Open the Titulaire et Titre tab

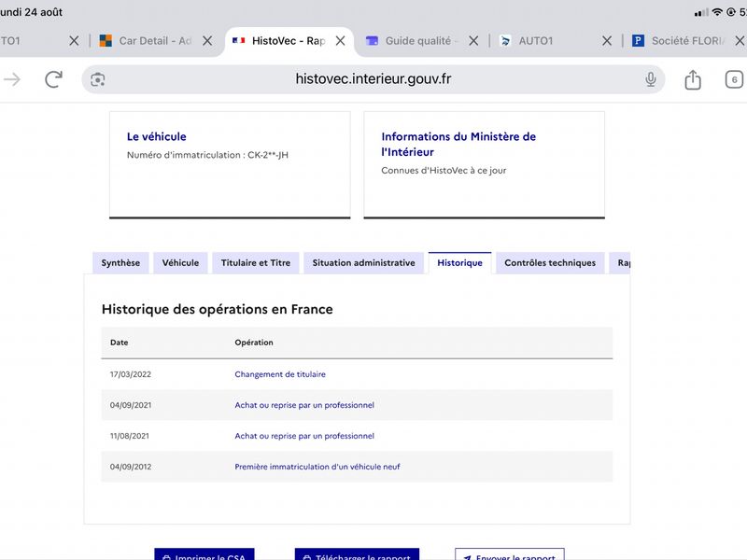[255, 263]
